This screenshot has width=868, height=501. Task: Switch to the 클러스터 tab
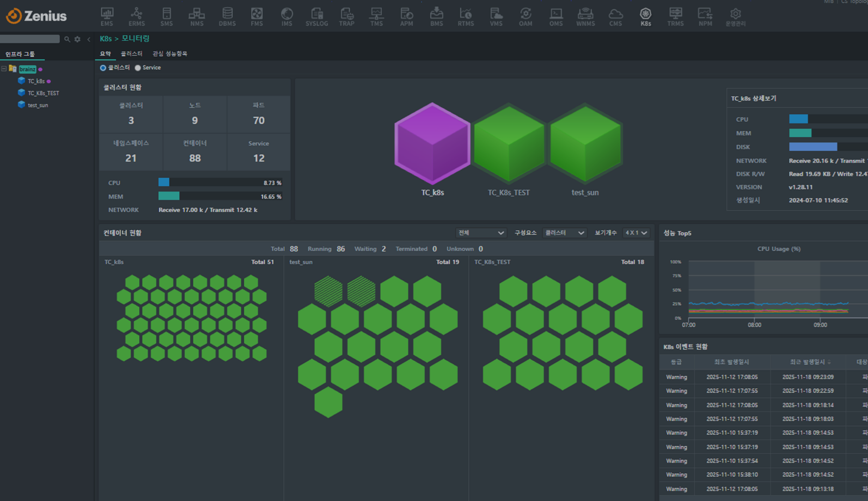tap(131, 54)
